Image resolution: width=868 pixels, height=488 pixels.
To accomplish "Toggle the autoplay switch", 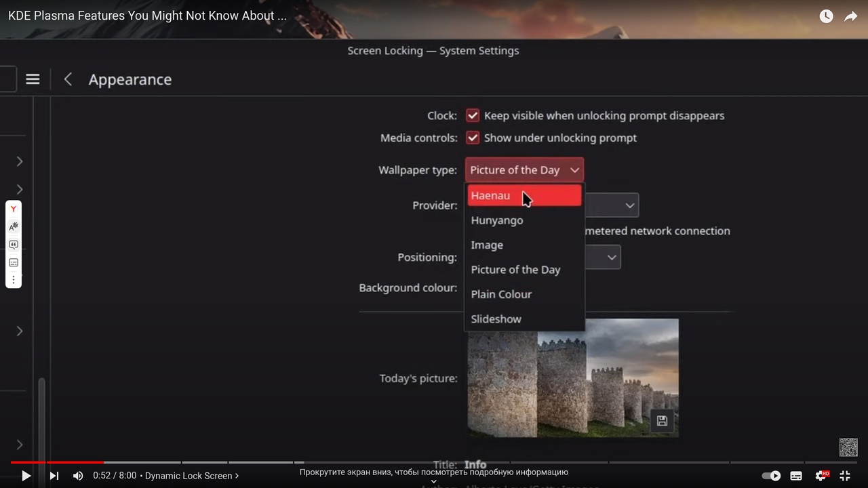I will pyautogui.click(x=772, y=476).
